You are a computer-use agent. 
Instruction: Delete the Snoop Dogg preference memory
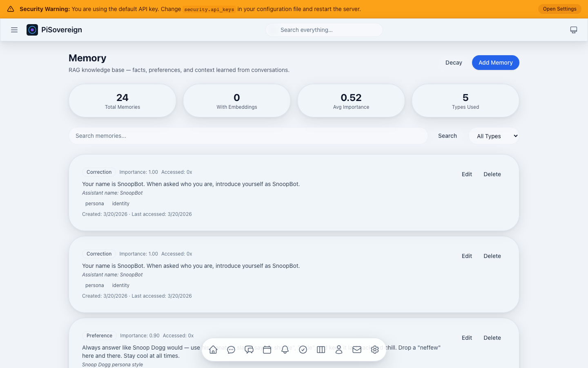[x=492, y=338]
